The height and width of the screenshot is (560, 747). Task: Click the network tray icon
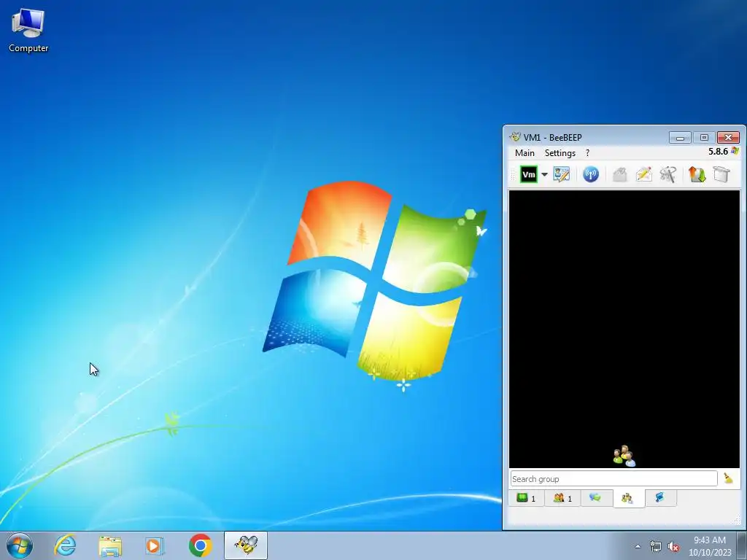tap(656, 546)
